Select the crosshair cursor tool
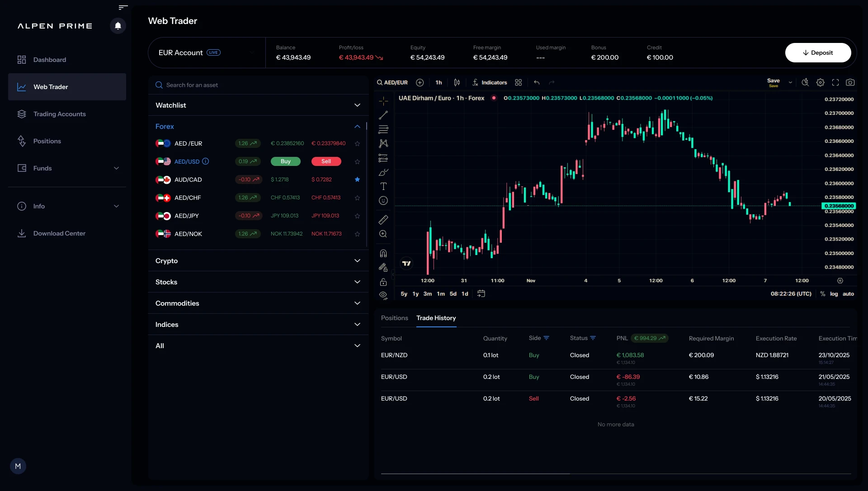The width and height of the screenshot is (868, 491). point(383,101)
